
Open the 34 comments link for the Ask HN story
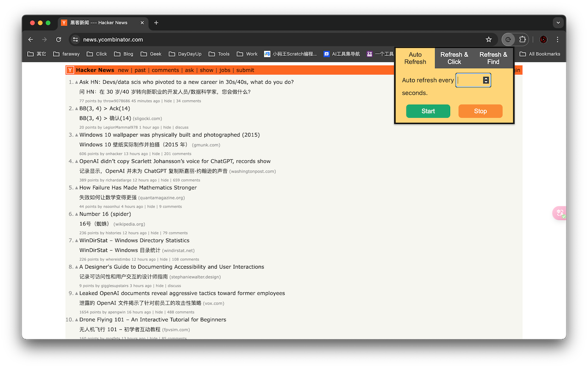pyautogui.click(x=189, y=101)
